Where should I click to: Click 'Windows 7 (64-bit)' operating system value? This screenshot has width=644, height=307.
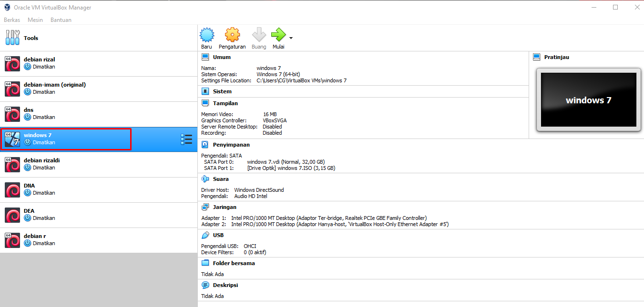pos(279,74)
